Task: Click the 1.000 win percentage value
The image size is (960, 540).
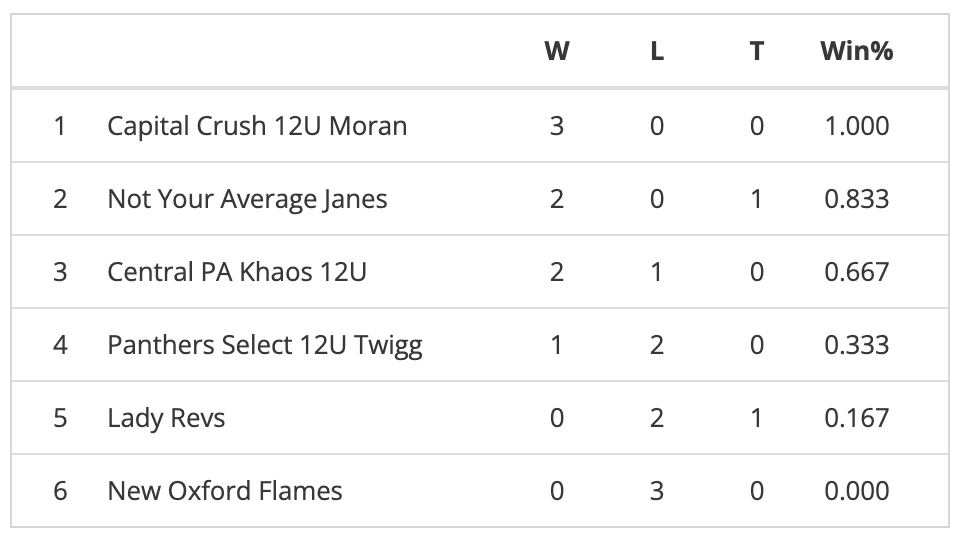Action: [856, 126]
